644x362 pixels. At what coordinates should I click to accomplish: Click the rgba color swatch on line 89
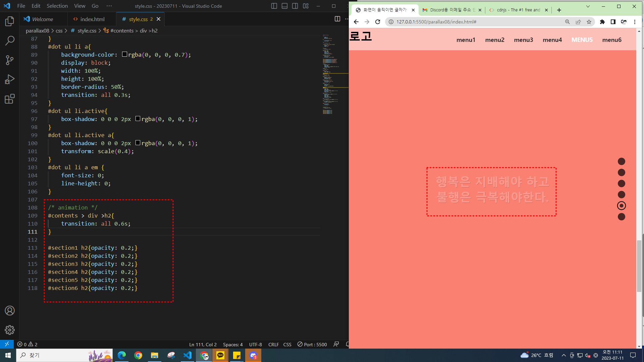tap(124, 55)
